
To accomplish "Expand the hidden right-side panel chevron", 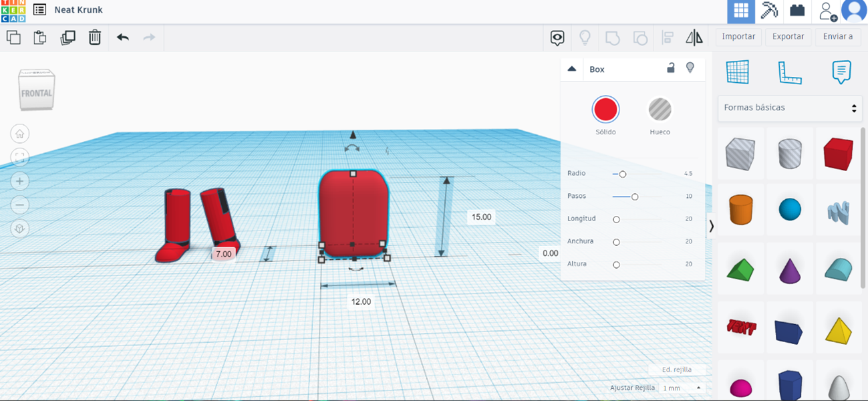I will [x=711, y=227].
